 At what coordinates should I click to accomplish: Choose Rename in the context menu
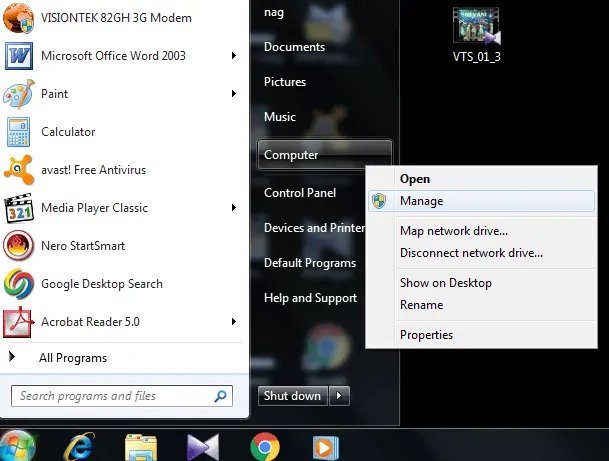pyautogui.click(x=481, y=305)
